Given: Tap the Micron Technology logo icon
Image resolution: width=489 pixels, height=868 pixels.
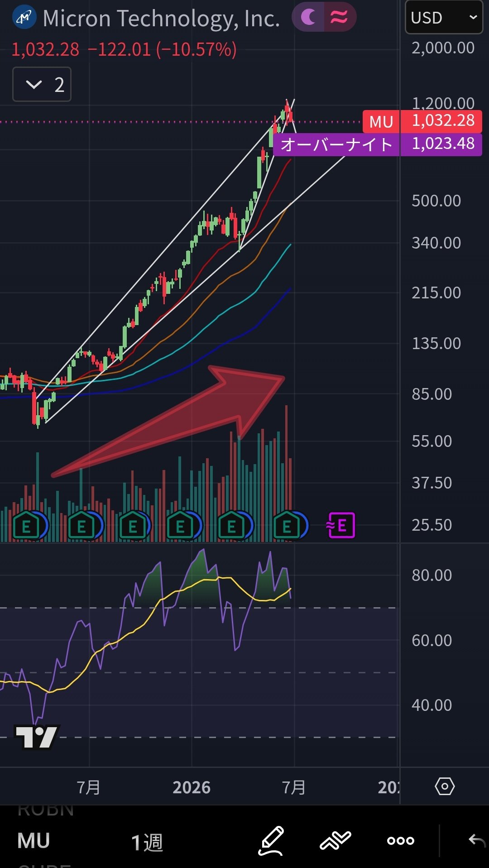Looking at the screenshot, I should [24, 17].
